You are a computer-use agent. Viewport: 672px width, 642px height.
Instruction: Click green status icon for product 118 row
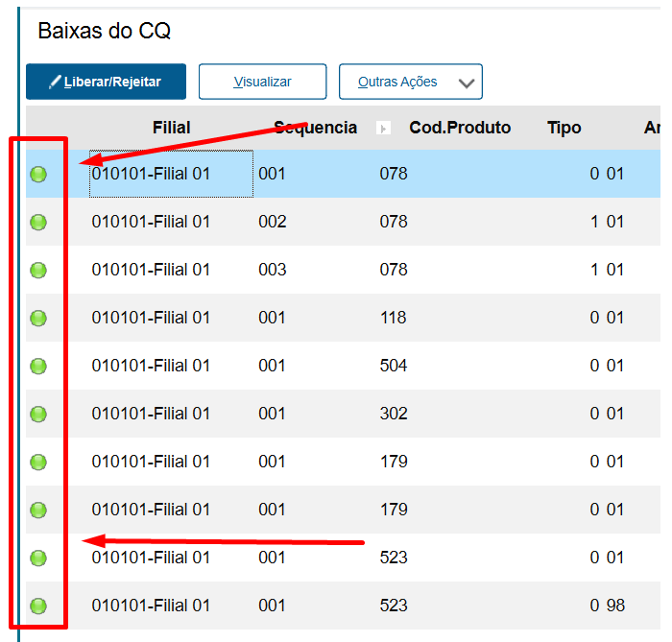tap(38, 319)
